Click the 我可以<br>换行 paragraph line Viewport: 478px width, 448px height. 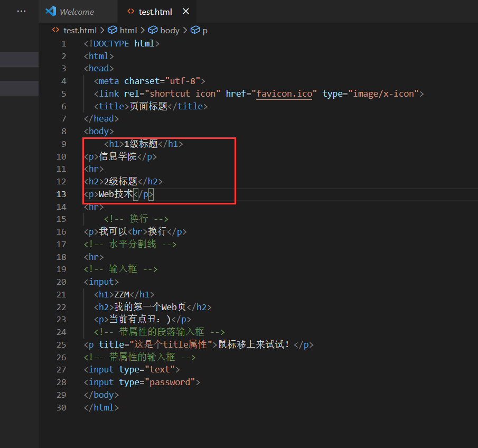pyautogui.click(x=135, y=231)
